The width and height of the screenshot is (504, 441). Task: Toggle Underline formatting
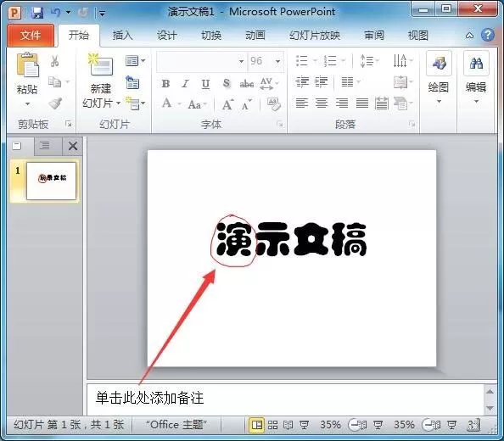[x=205, y=84]
